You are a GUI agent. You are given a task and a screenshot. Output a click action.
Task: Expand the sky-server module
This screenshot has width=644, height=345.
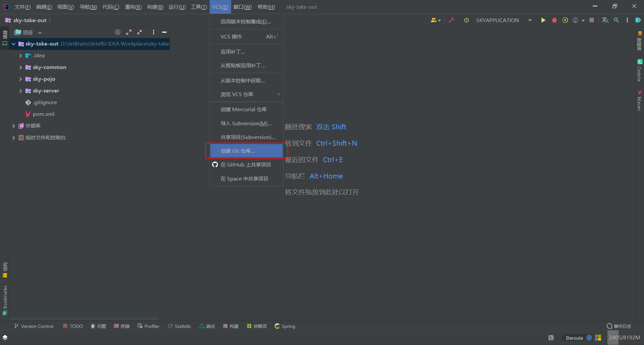(20, 91)
